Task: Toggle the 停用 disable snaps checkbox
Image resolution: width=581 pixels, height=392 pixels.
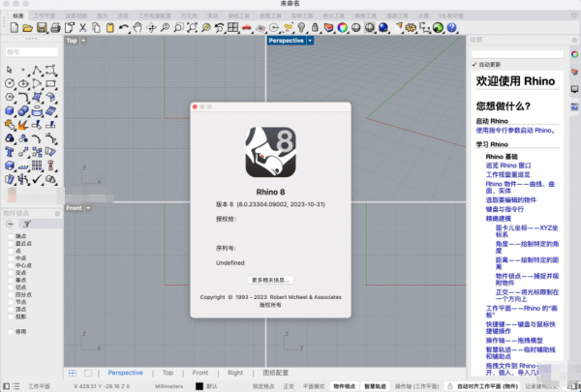Action: point(11,332)
